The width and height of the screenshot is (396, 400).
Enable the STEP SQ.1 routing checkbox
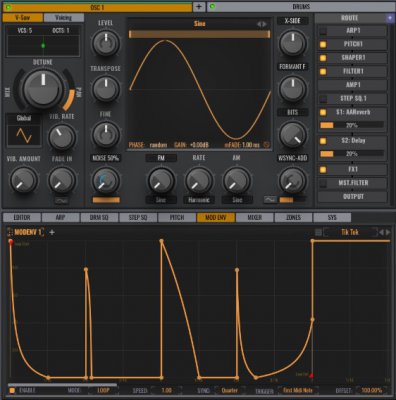323,99
